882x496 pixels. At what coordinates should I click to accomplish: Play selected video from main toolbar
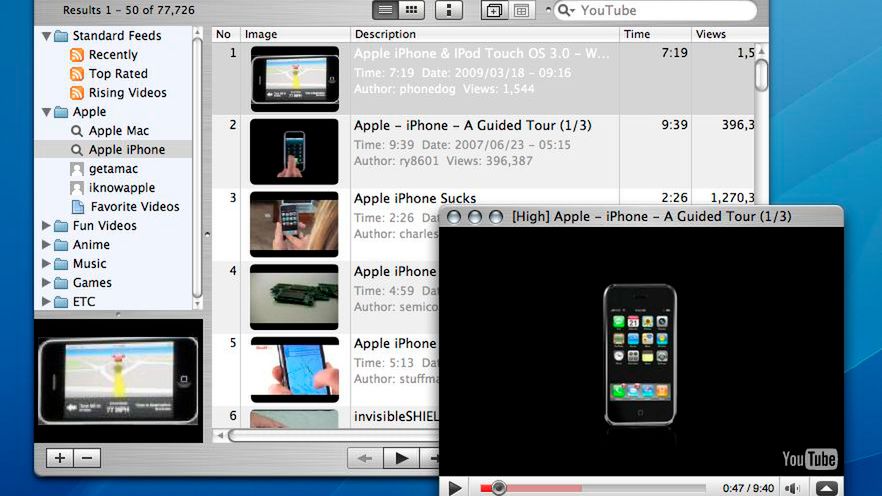coord(401,459)
